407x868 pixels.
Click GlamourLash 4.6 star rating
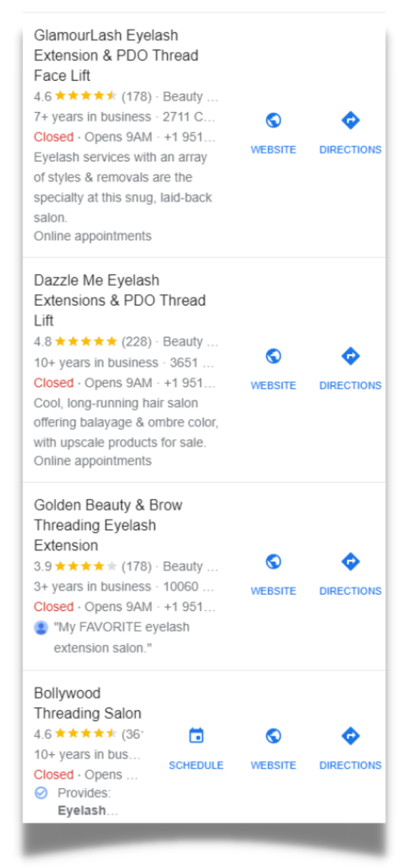pos(85,96)
